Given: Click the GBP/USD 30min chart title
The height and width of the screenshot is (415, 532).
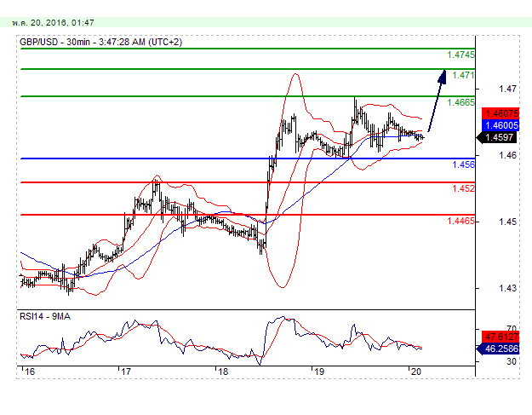Looking at the screenshot, I should point(100,42).
